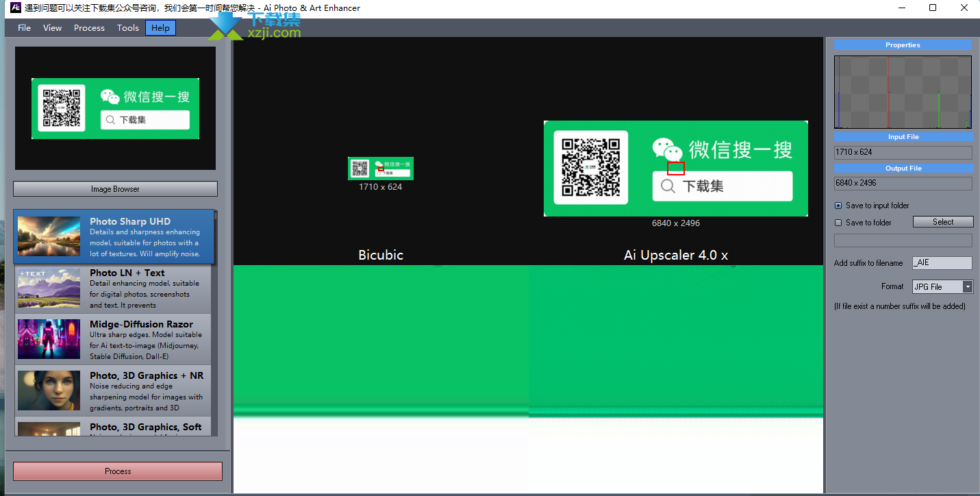The image size is (980, 496).
Task: Click the Ai Upscaler zoomed preview pane
Action: click(676, 379)
